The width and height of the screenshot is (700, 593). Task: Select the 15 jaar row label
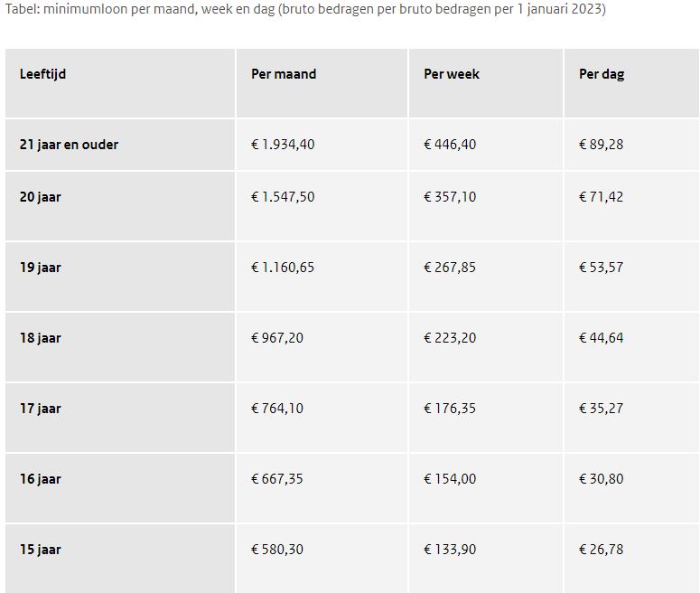pyautogui.click(x=40, y=550)
